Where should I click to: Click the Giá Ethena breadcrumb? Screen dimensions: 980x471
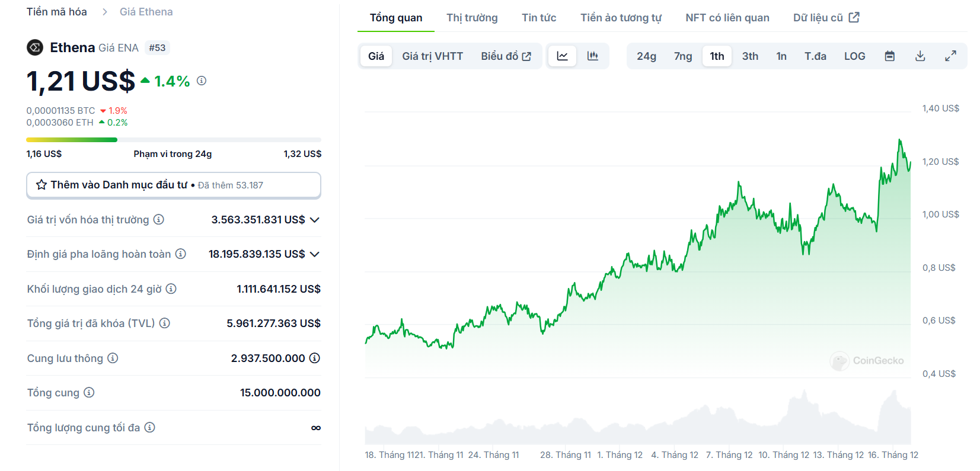(146, 12)
